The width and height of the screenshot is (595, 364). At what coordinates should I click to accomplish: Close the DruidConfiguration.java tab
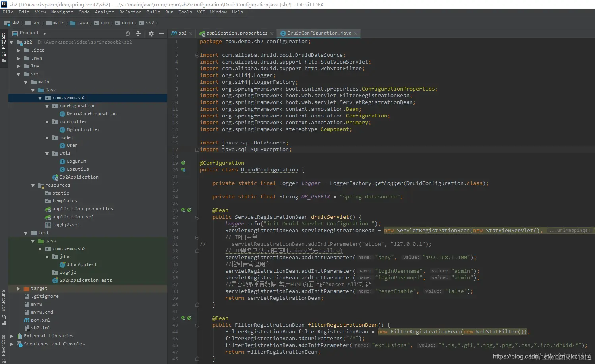click(x=355, y=33)
